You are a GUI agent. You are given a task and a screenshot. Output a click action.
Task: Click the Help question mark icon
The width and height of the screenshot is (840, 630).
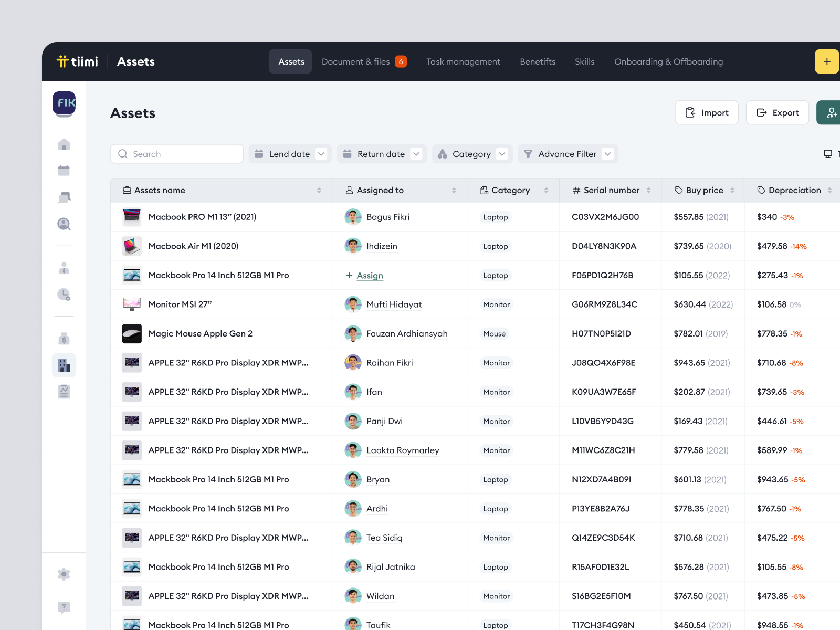click(x=64, y=607)
